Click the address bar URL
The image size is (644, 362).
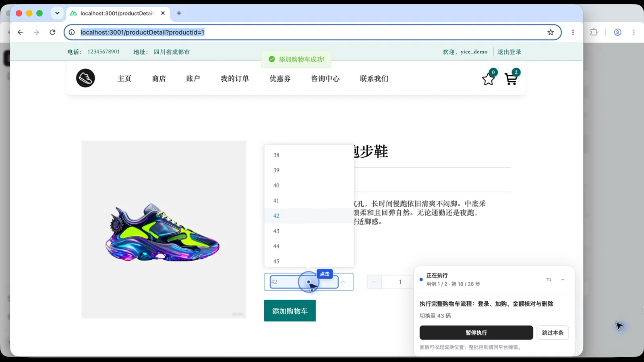click(142, 32)
